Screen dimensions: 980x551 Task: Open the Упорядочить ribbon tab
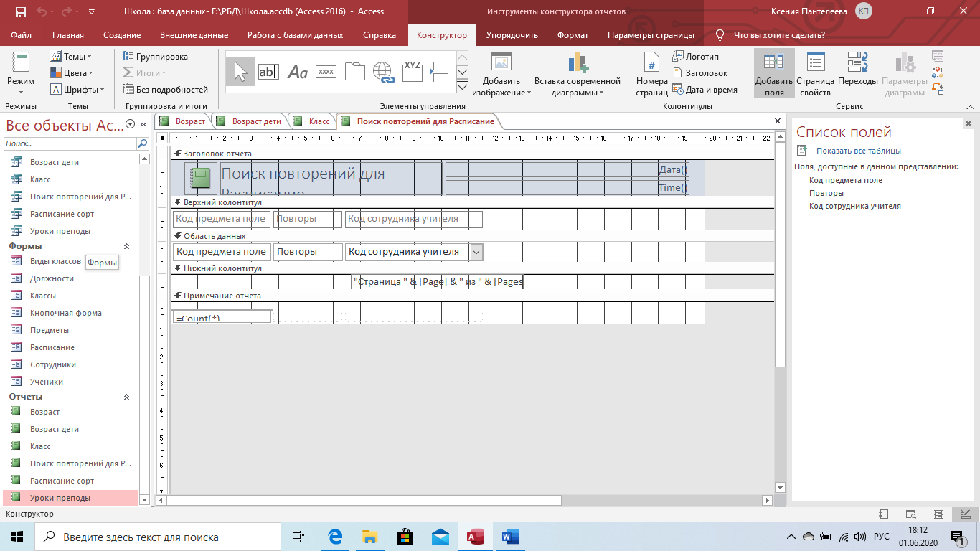tap(512, 35)
